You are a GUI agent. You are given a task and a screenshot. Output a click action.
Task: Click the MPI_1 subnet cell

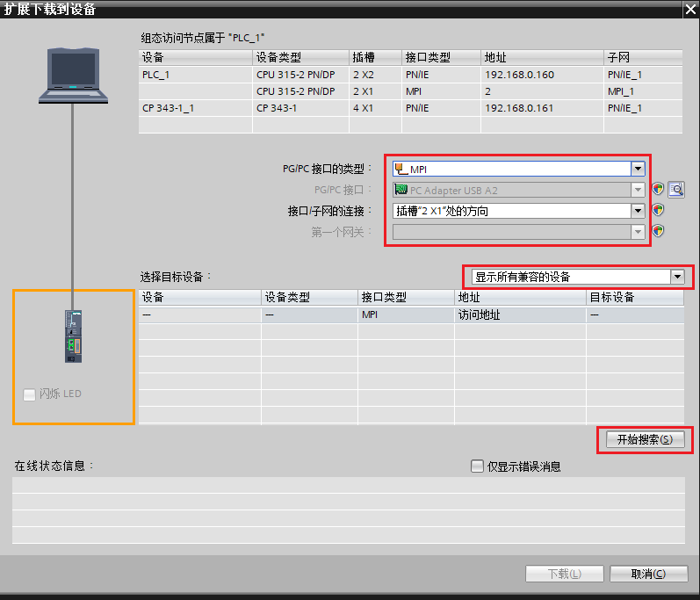[643, 91]
